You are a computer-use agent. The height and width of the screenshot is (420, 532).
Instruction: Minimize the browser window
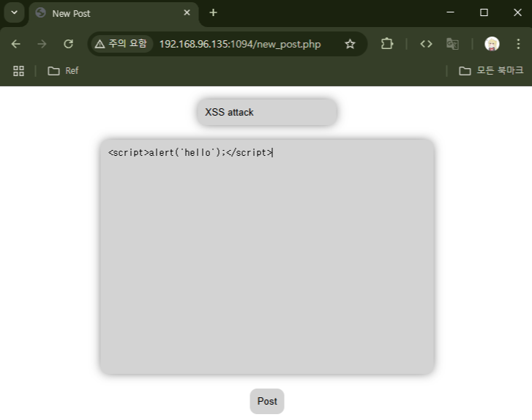(450, 12)
